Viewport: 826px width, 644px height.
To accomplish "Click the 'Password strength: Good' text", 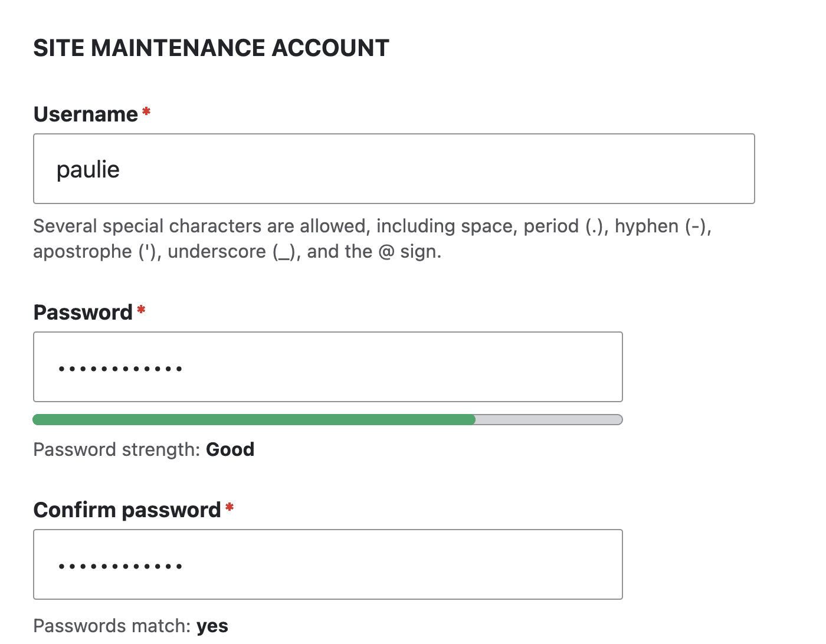I will tap(143, 449).
